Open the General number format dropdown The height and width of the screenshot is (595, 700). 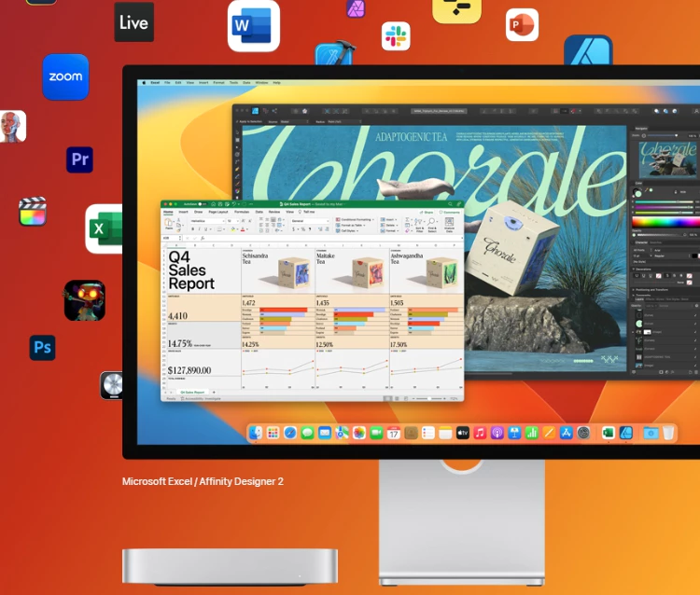tap(310, 221)
